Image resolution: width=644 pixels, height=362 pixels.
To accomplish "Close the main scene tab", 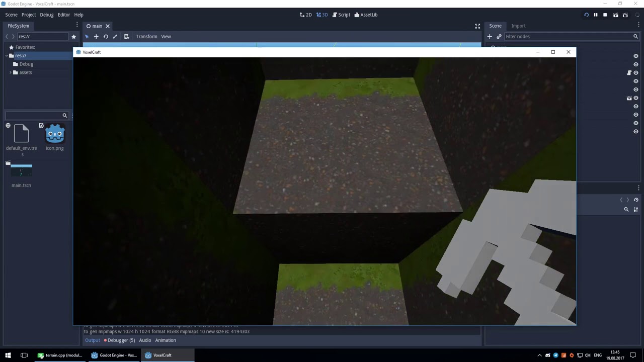I will tap(107, 26).
